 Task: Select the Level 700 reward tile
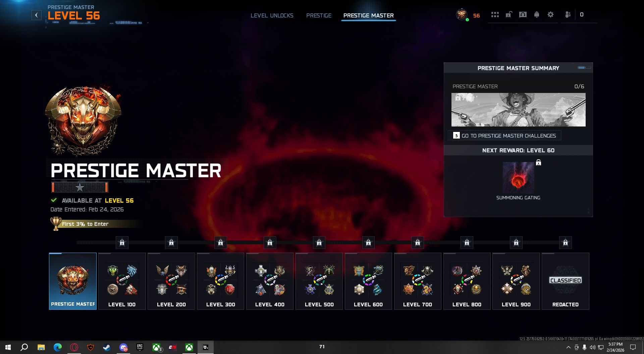(x=418, y=281)
